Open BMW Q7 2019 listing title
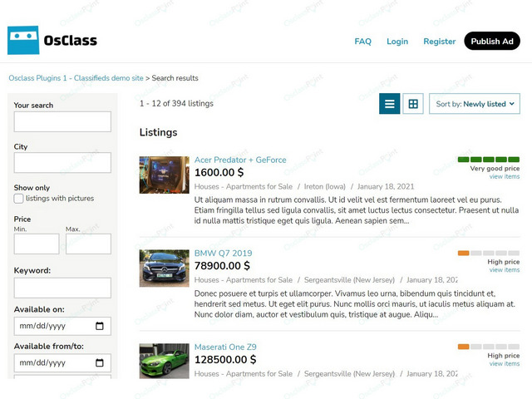The height and width of the screenshot is (399, 532). pos(224,253)
